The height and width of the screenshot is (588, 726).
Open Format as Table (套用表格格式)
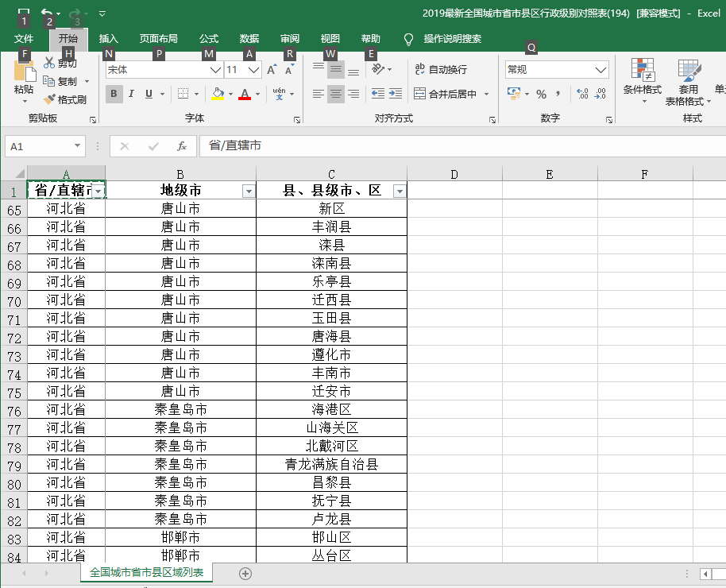[688, 83]
